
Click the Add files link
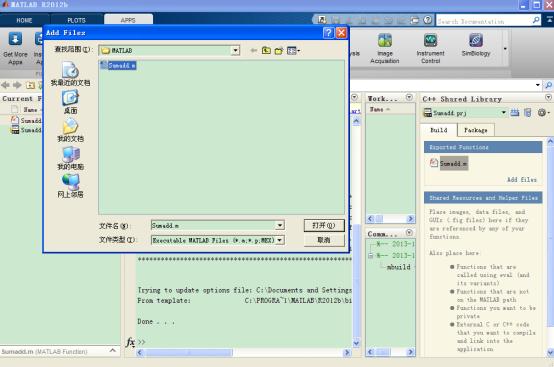[x=522, y=179]
